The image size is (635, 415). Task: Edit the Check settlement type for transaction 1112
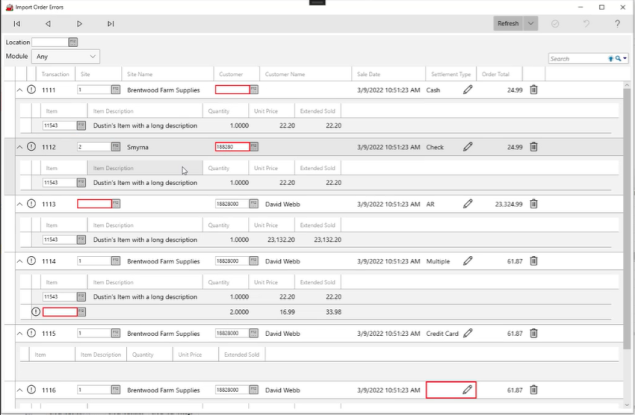(467, 147)
